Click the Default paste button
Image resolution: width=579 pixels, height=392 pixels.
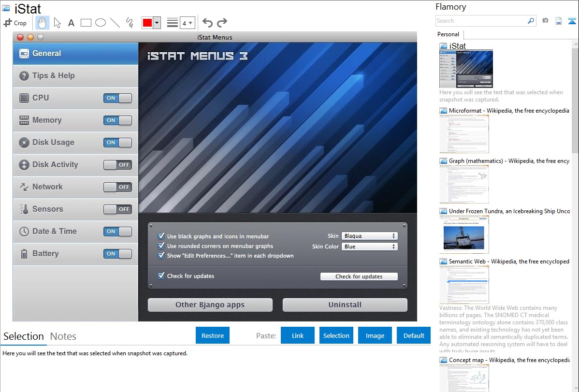tap(414, 335)
